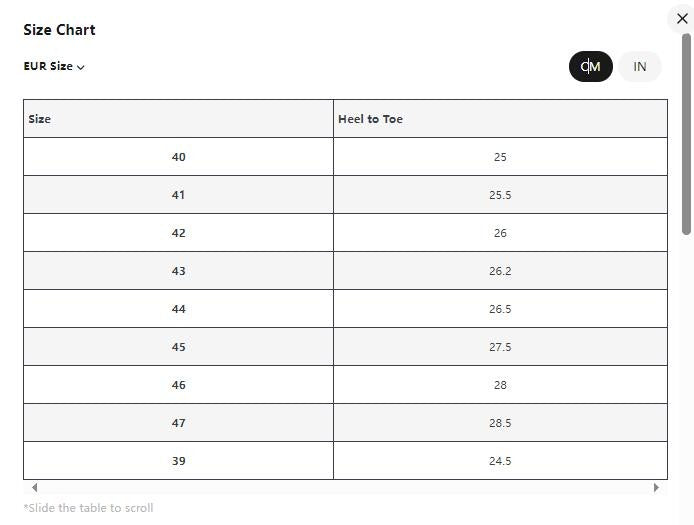Select the size 39 cell
The width and height of the screenshot is (694, 525).
[x=178, y=461]
